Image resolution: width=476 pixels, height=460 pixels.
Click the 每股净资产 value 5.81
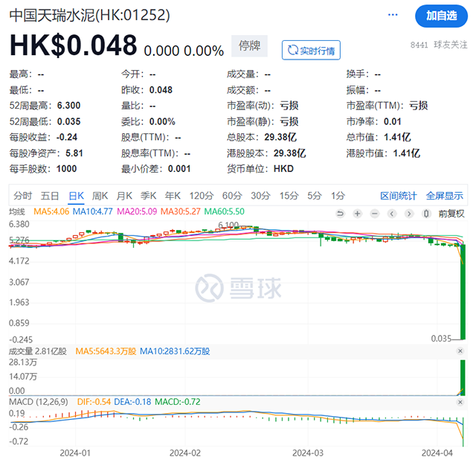coord(74,153)
